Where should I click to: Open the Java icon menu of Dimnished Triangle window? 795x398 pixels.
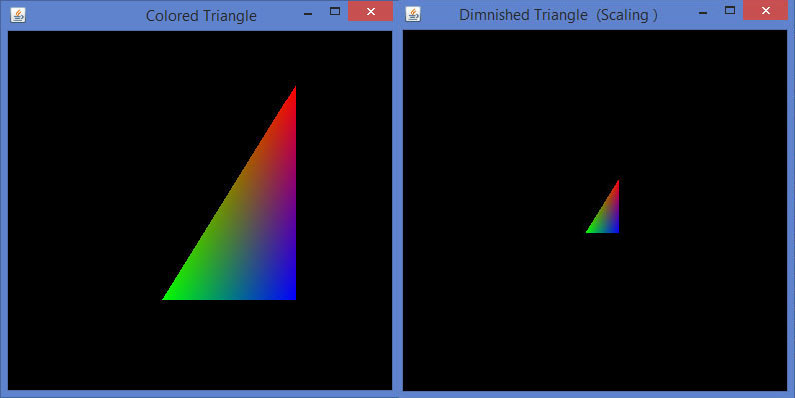[x=413, y=14]
